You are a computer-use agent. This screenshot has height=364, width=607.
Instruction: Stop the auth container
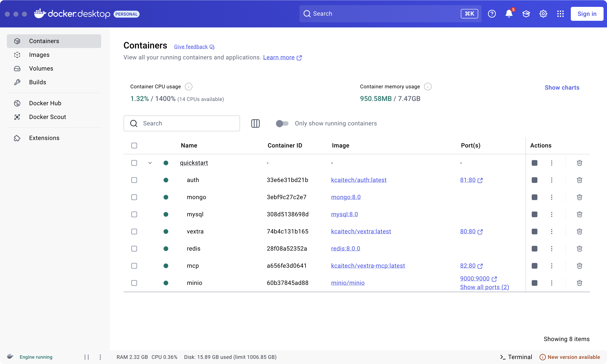coord(534,180)
